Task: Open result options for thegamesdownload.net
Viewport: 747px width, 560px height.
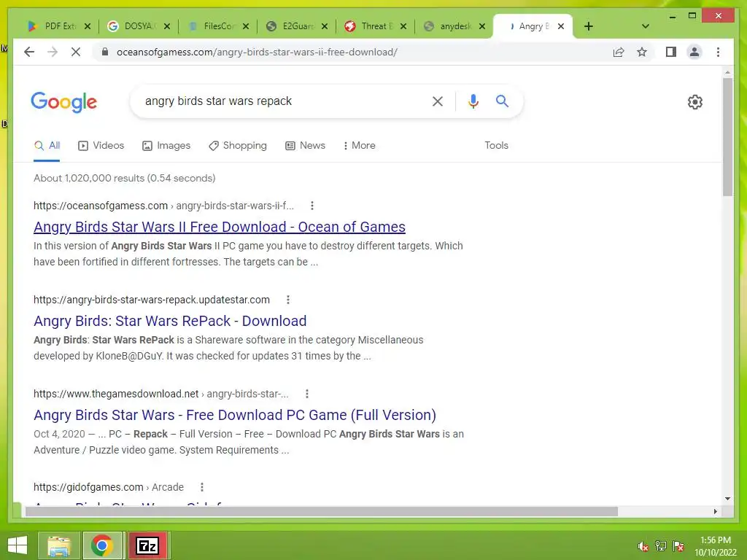Action: [307, 394]
